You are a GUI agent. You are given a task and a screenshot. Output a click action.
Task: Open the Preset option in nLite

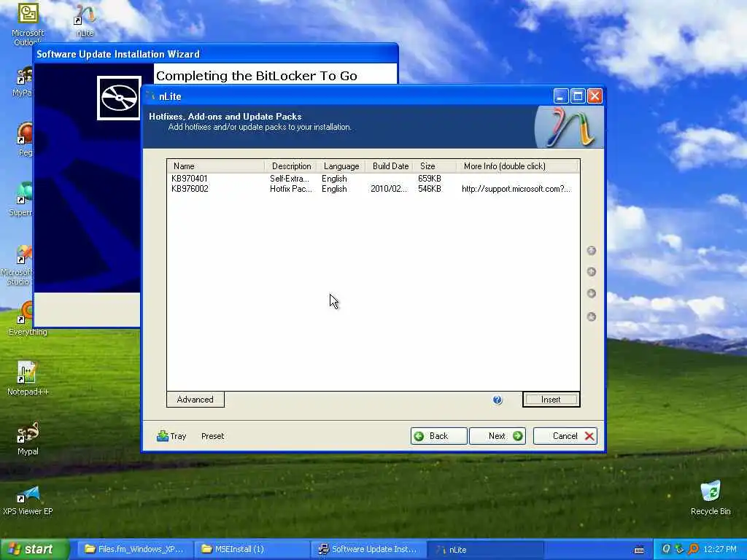[212, 436]
